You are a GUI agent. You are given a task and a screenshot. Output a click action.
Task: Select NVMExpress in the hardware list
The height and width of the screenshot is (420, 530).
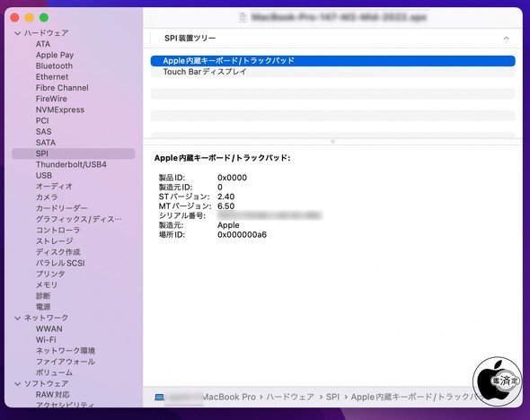click(x=60, y=109)
